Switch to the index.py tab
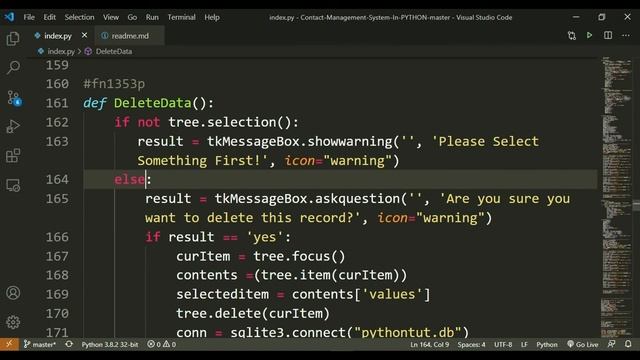Image resolution: width=640 pixels, height=360 pixels. pos(58,36)
